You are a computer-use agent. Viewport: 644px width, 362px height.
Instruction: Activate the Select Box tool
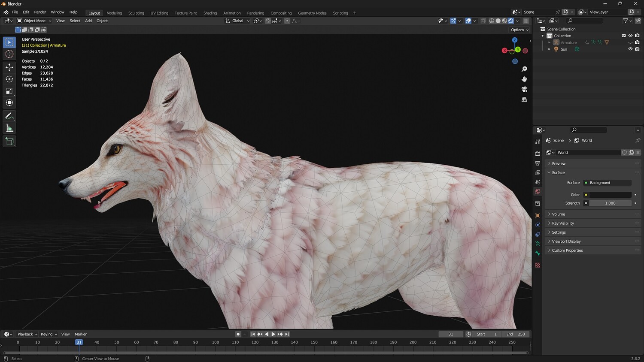[x=9, y=42]
